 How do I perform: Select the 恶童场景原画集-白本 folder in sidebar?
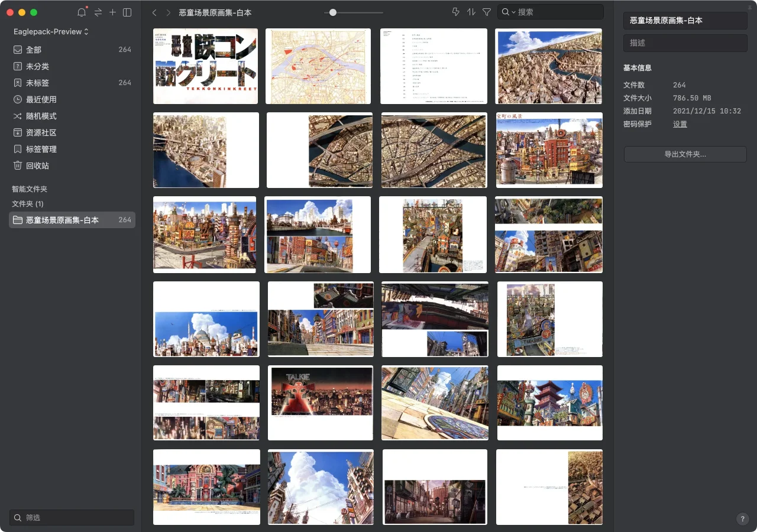coord(72,220)
